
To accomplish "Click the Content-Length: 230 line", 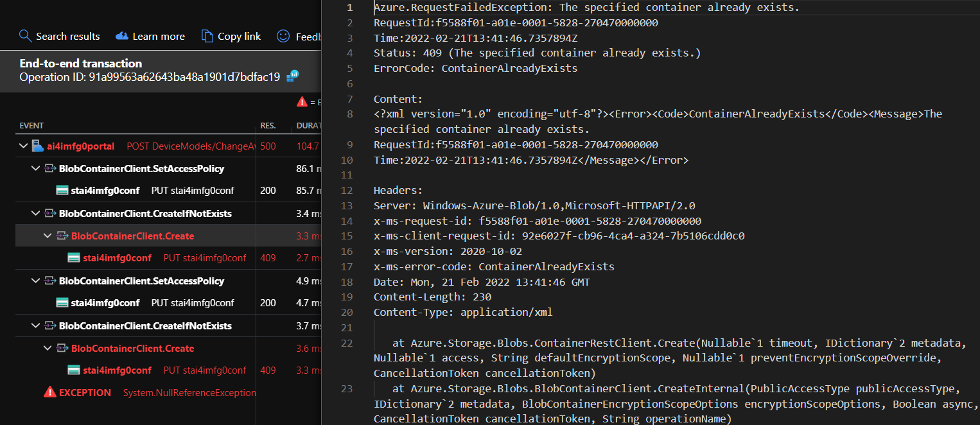I will (432, 297).
